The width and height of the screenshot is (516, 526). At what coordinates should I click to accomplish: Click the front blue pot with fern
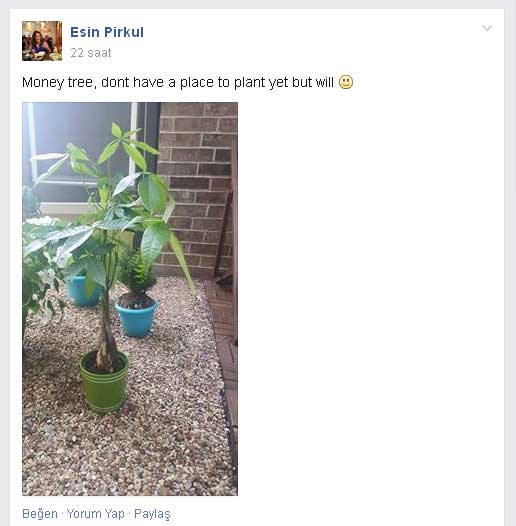136,318
